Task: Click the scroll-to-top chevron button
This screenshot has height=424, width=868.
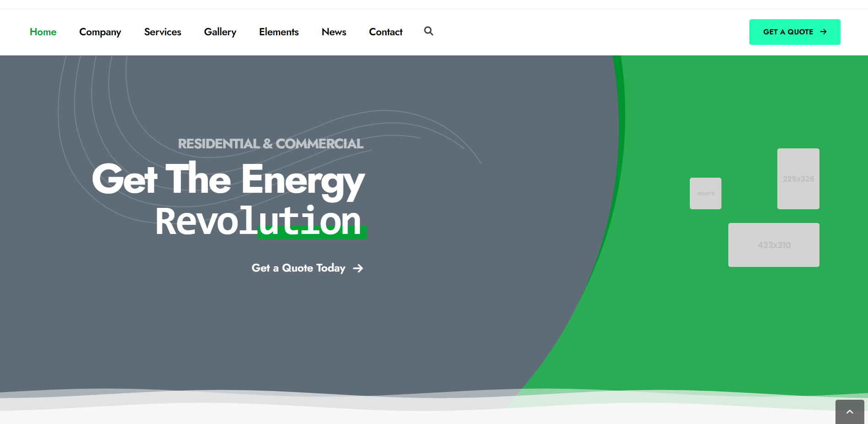Action: (849, 412)
